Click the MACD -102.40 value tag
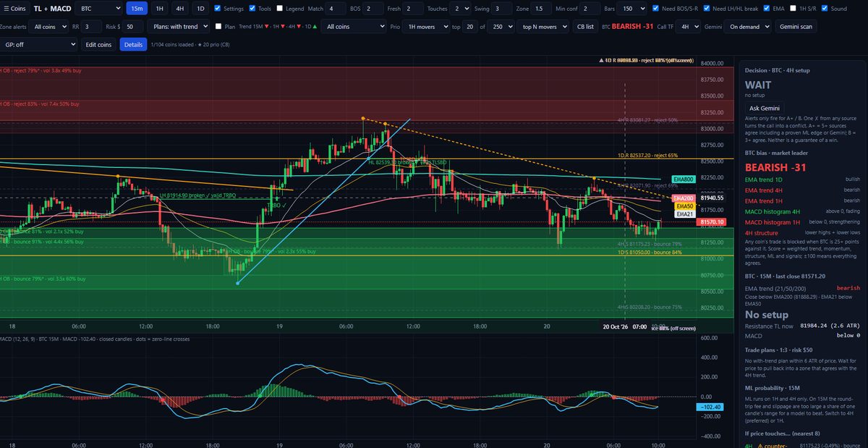Image resolution: width=868 pixels, height=448 pixels. (x=710, y=407)
